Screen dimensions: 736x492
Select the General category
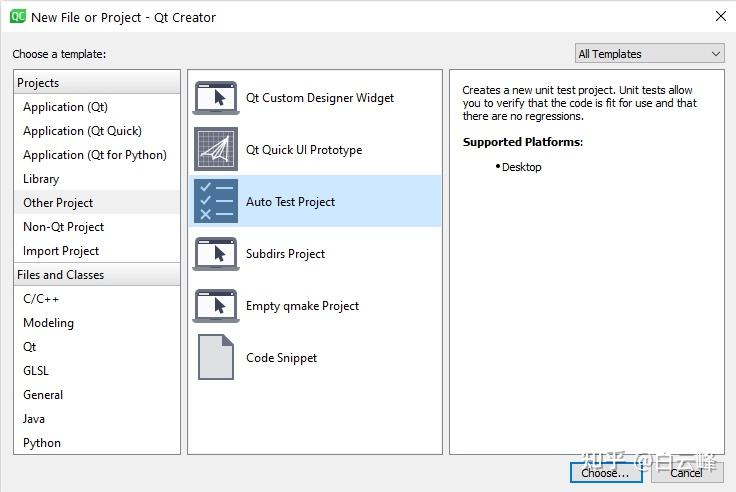point(97,394)
